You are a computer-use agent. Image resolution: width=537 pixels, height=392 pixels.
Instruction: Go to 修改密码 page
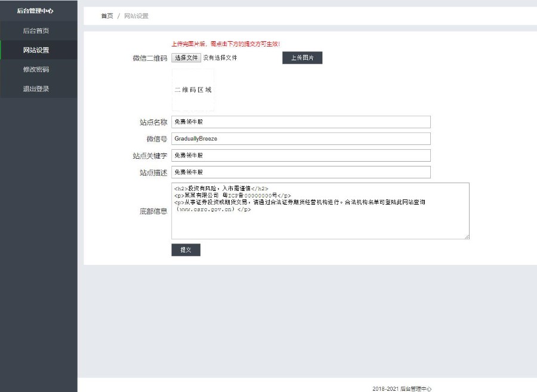(x=39, y=69)
